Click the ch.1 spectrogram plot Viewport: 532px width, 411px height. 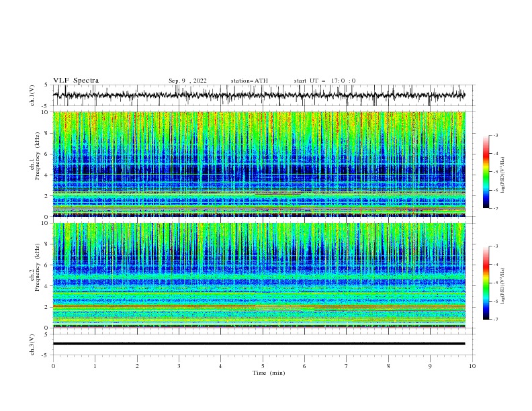[259, 164]
